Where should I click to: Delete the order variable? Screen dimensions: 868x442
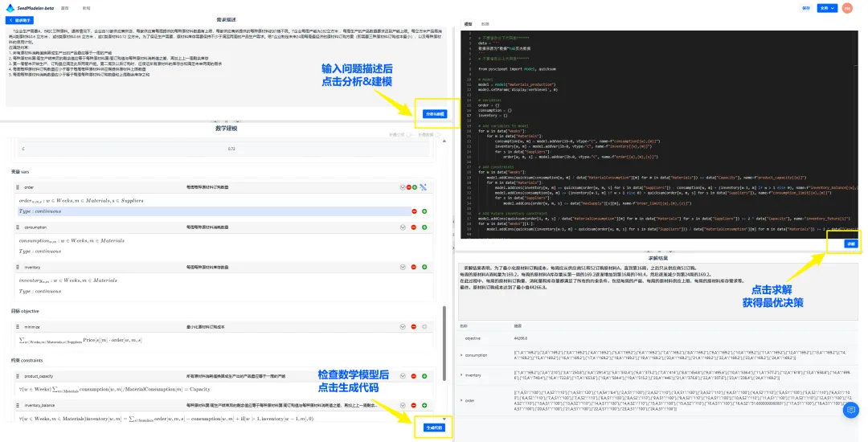tap(408, 187)
